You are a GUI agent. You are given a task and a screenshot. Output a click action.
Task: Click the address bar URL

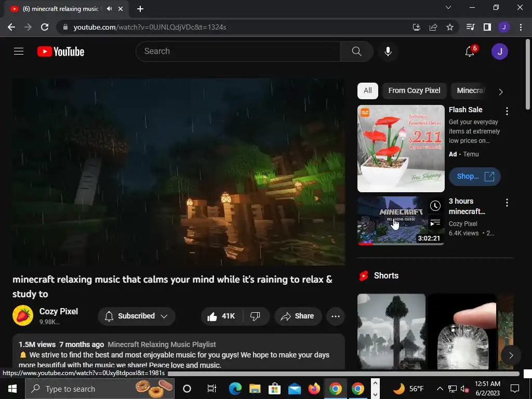[150, 27]
